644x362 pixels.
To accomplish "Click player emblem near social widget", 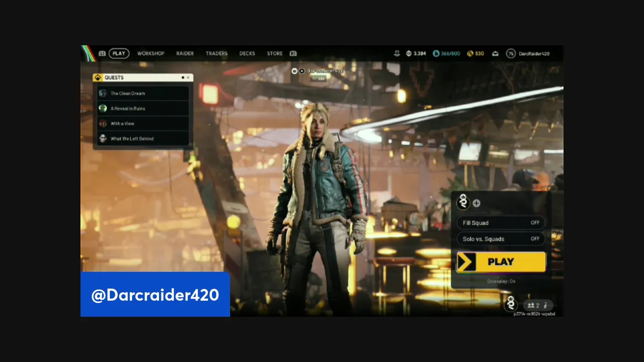I will [x=511, y=304].
